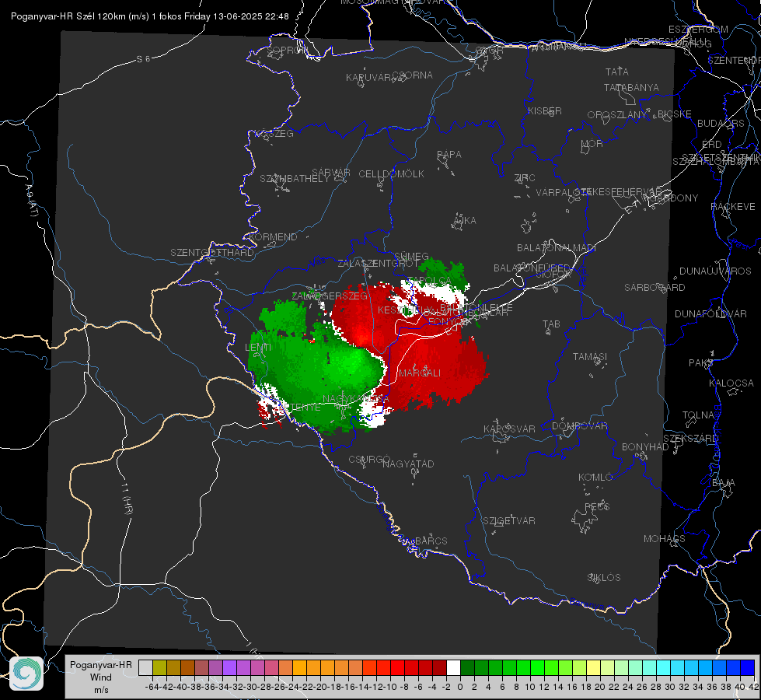761x700 pixels.
Task: Click the TAB city label
Action: [551, 324]
